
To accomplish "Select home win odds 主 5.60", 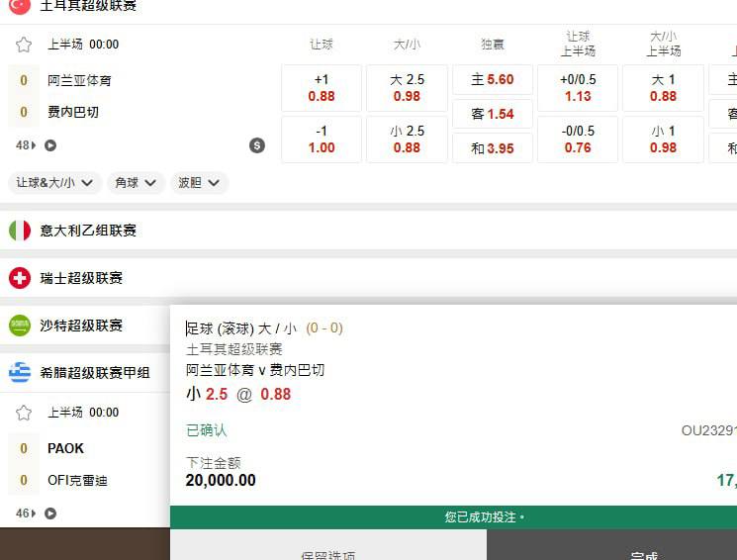I will (493, 80).
